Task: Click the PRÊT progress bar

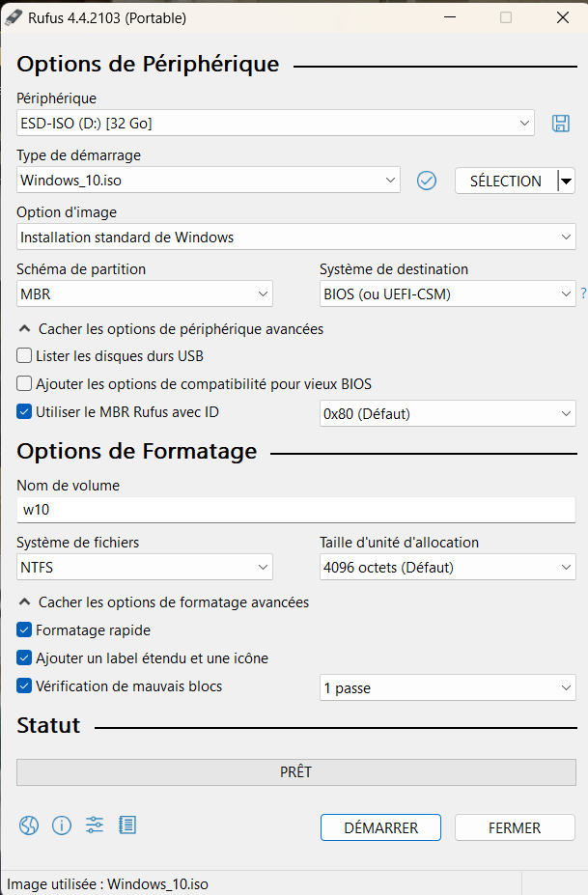Action: pos(295,772)
